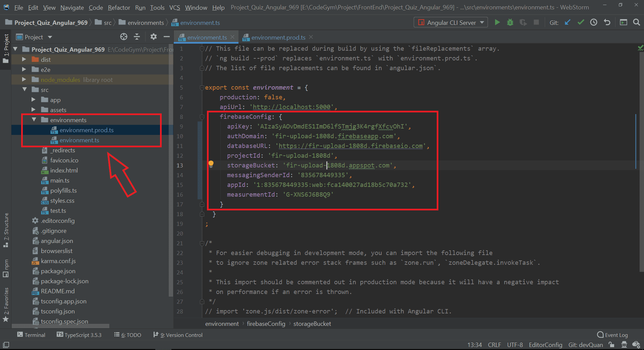This screenshot has height=350, width=644.
Task: Click the green Run button
Action: pyautogui.click(x=497, y=22)
